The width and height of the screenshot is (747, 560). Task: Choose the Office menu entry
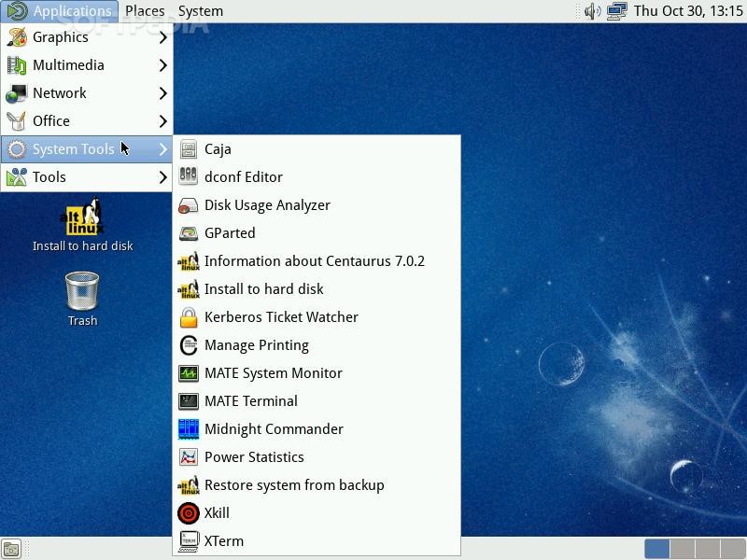pos(87,121)
